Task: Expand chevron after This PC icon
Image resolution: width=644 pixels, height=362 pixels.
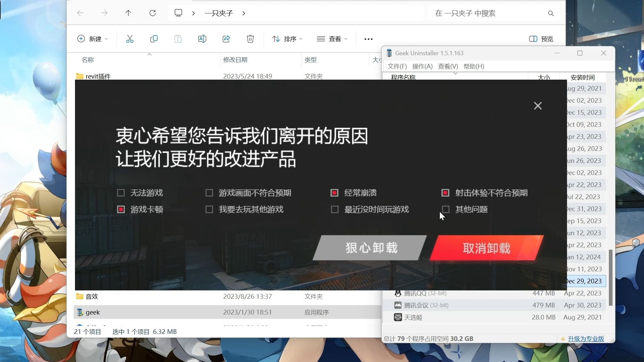Action: [193, 13]
